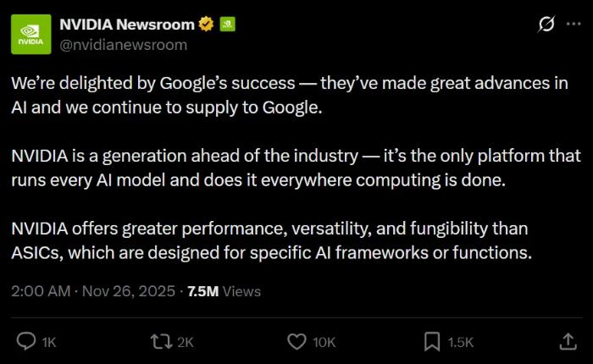Toggle repost using the arrows icon
Viewport: 593px width, 364px height.
[160, 341]
